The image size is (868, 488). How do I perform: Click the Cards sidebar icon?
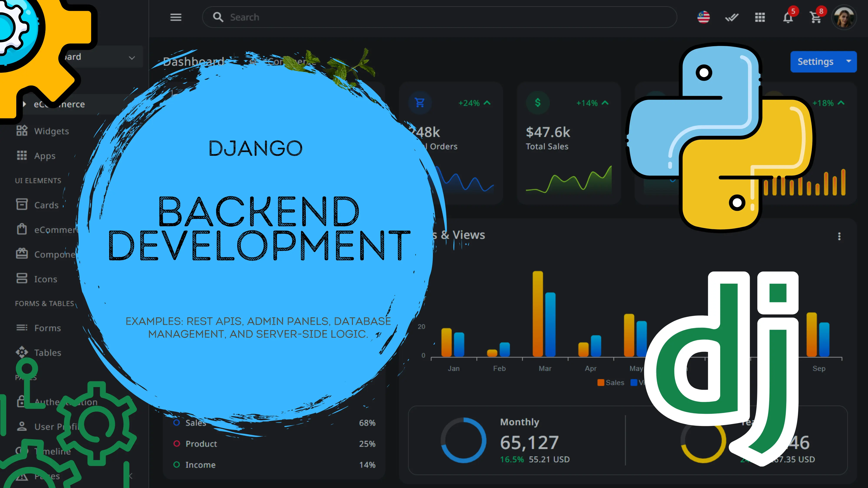pyautogui.click(x=22, y=205)
